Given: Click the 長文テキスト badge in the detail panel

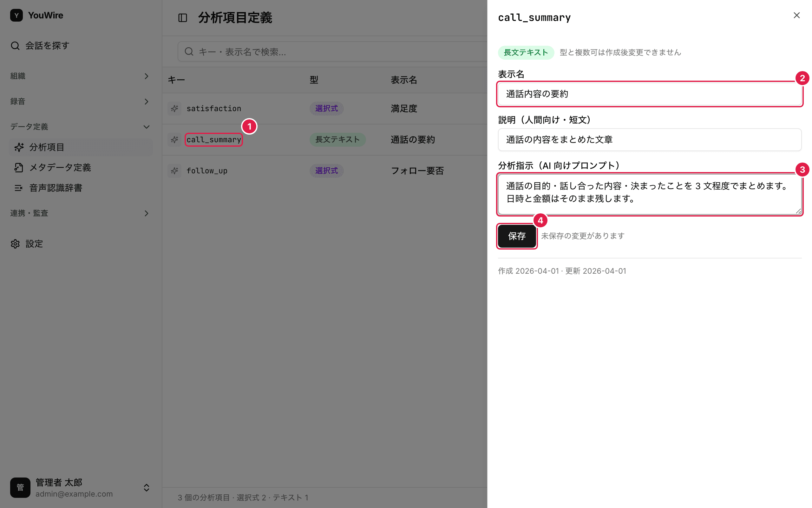Looking at the screenshot, I should pyautogui.click(x=526, y=52).
